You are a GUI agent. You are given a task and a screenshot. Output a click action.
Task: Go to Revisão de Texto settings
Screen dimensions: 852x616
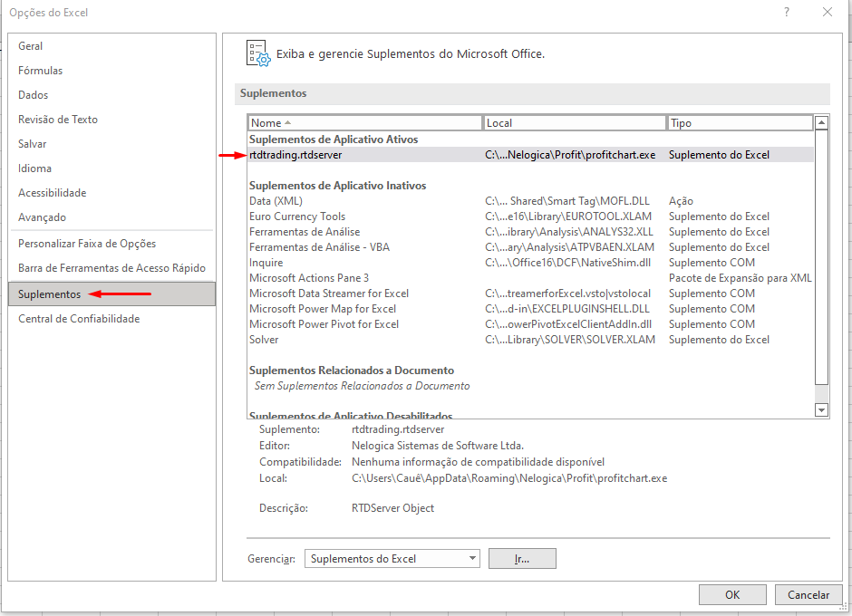click(x=111, y=120)
